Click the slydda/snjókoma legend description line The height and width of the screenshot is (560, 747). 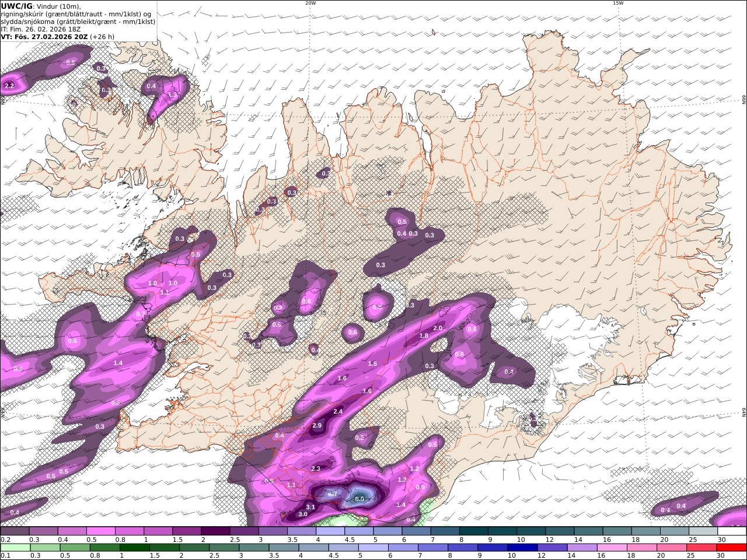(78, 22)
